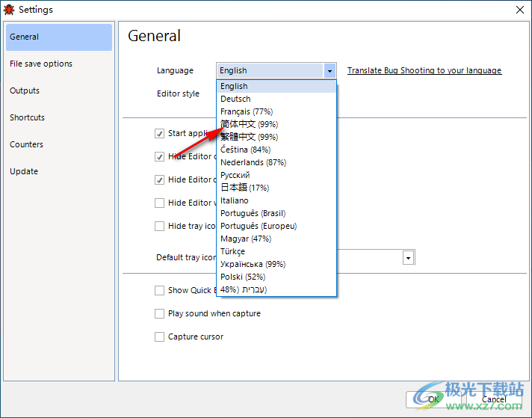The image size is (532, 418).
Task: Uncheck the second checked Hide Editor checkbox
Action: pos(159,179)
